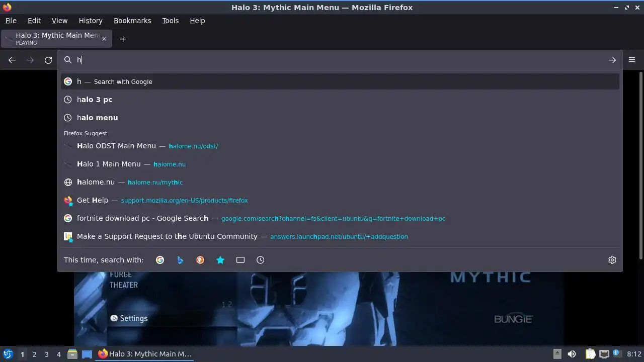Open the Help menu
This screenshot has width=644, height=362.
click(x=197, y=21)
